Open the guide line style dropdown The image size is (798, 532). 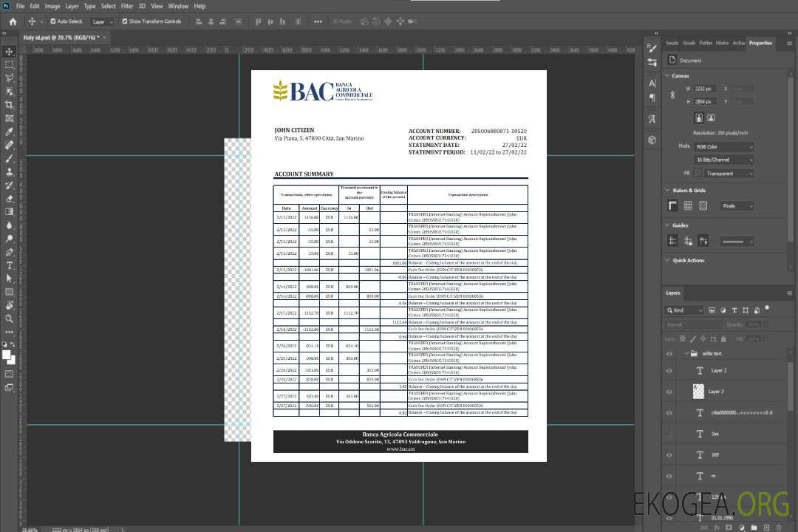tap(737, 242)
